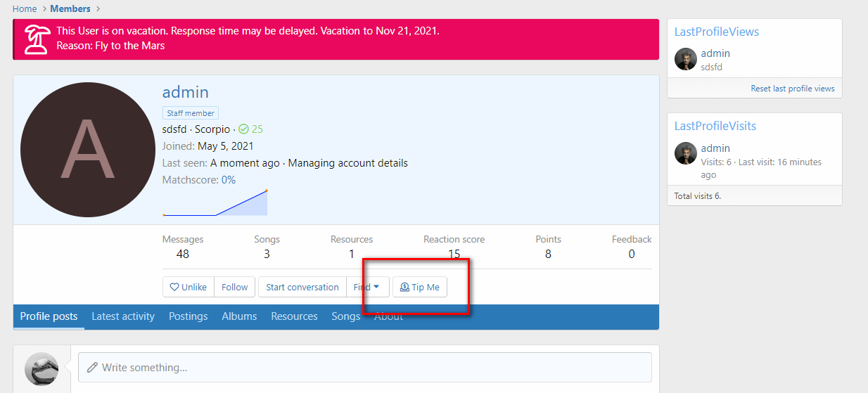
Task: Open the Tip Me button
Action: coord(420,287)
